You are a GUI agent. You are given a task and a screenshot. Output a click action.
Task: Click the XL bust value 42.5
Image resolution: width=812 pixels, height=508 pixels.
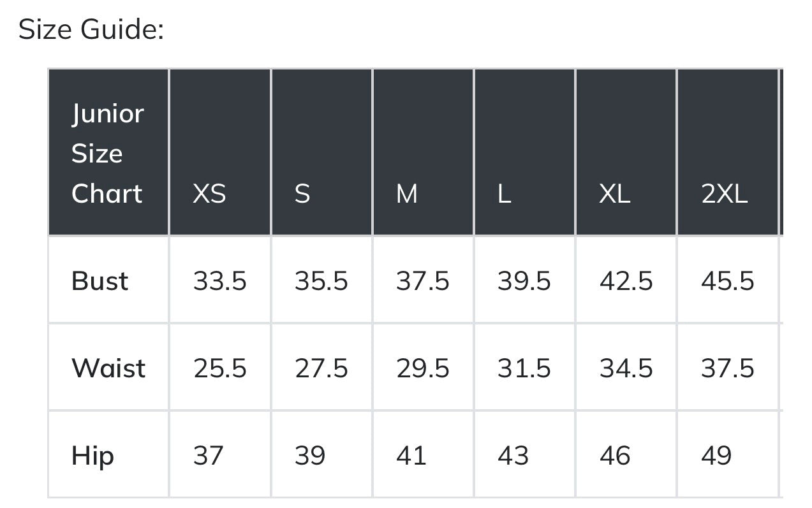pos(626,281)
